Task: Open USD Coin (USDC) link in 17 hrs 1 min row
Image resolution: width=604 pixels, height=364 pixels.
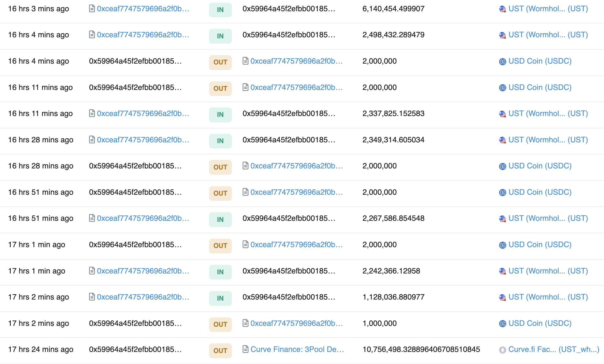Action: click(x=540, y=244)
